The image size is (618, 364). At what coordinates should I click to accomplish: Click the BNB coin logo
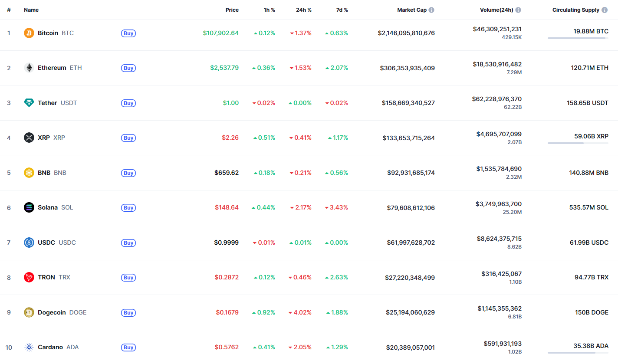[x=29, y=173]
